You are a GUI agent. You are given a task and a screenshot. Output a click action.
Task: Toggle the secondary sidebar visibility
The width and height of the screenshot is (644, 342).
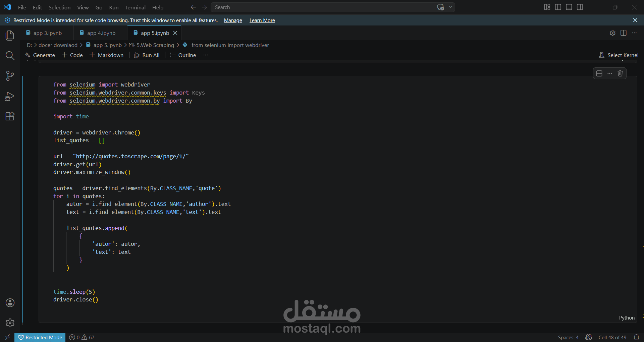coord(580,7)
